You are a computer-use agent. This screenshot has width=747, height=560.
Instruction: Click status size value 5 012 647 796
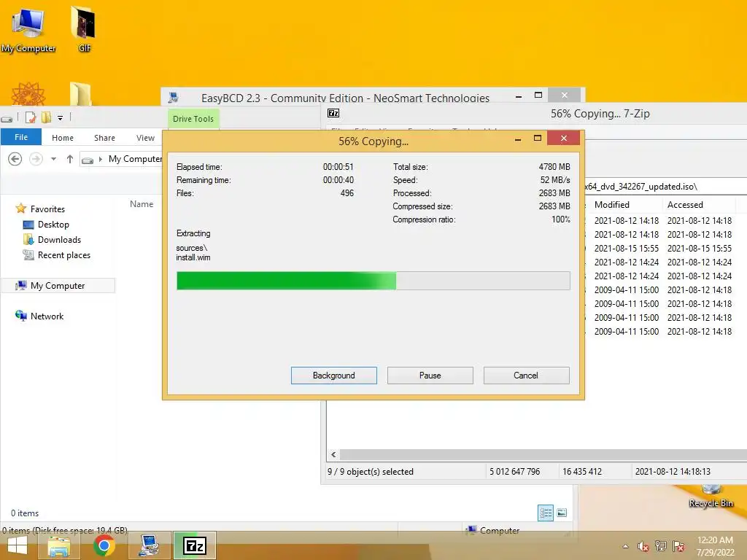[514, 472]
